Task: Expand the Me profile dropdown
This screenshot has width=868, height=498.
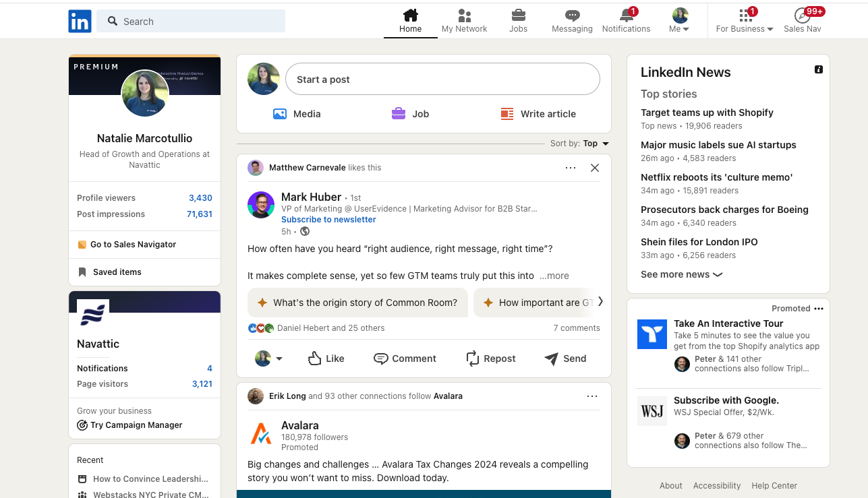Action: (x=680, y=21)
